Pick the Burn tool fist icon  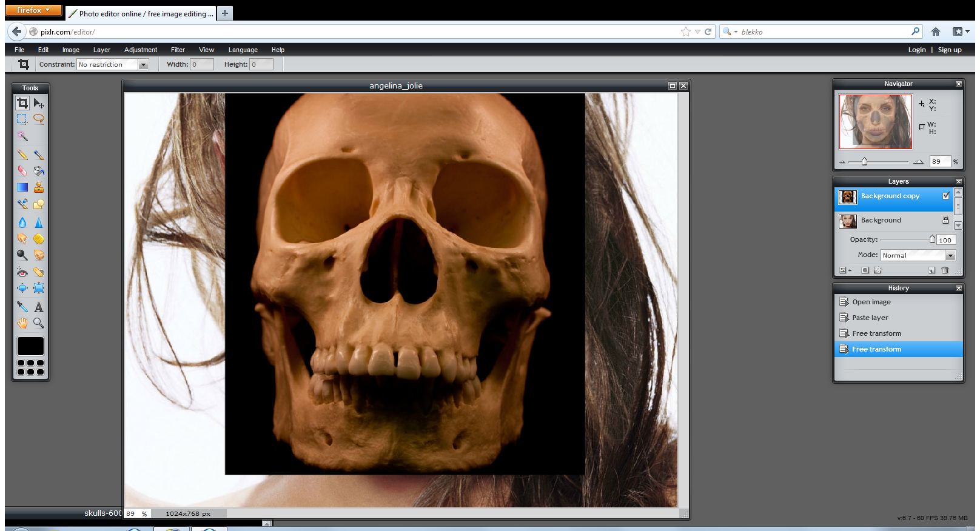tap(39, 255)
